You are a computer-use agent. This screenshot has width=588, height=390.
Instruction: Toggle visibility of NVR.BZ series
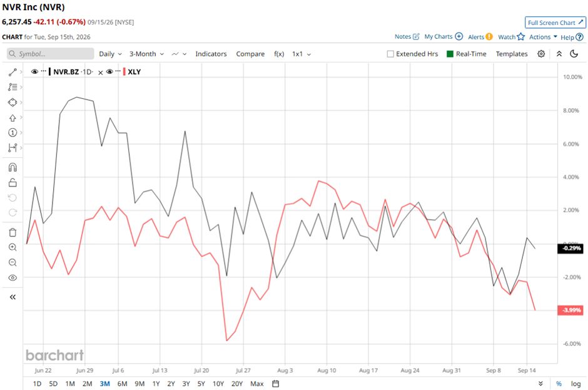click(x=34, y=72)
